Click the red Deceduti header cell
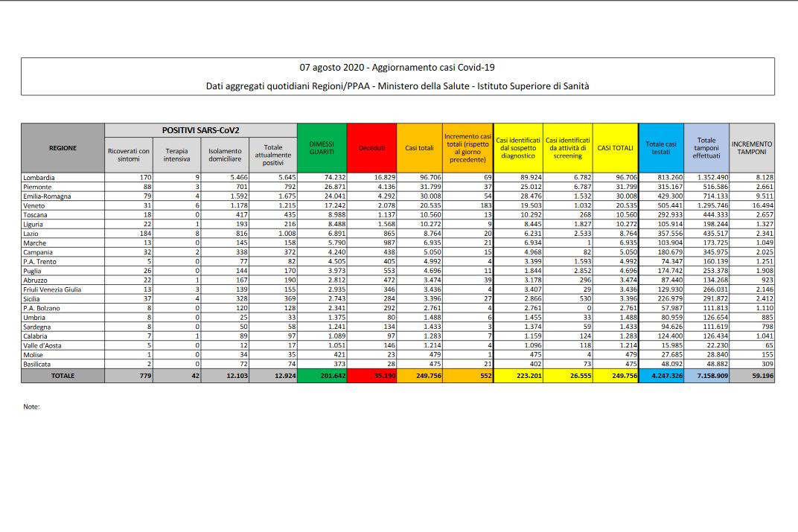798x532 pixels. coord(371,148)
